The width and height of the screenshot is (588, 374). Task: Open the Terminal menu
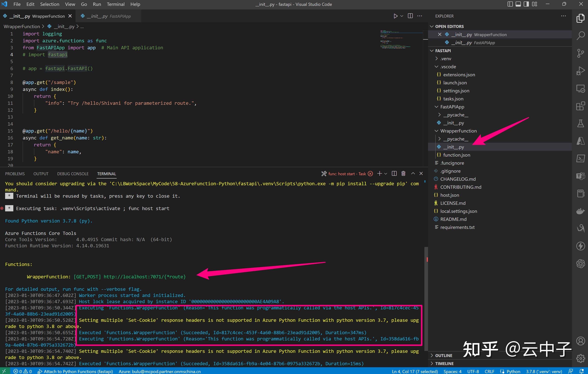tap(116, 4)
